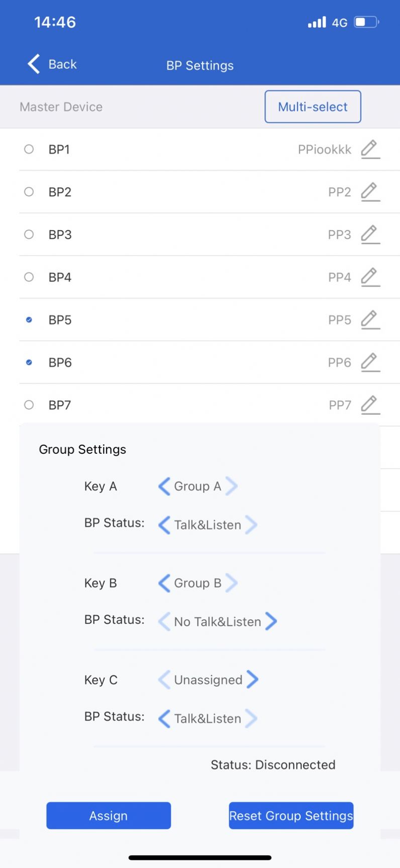Tap Reset Group Settings

coord(291,815)
